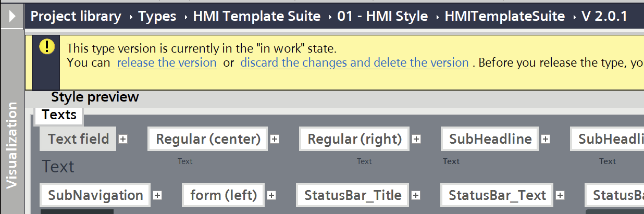Expand the StatusBar_Title style plus icon
This screenshot has width=644, height=214.
click(416, 195)
